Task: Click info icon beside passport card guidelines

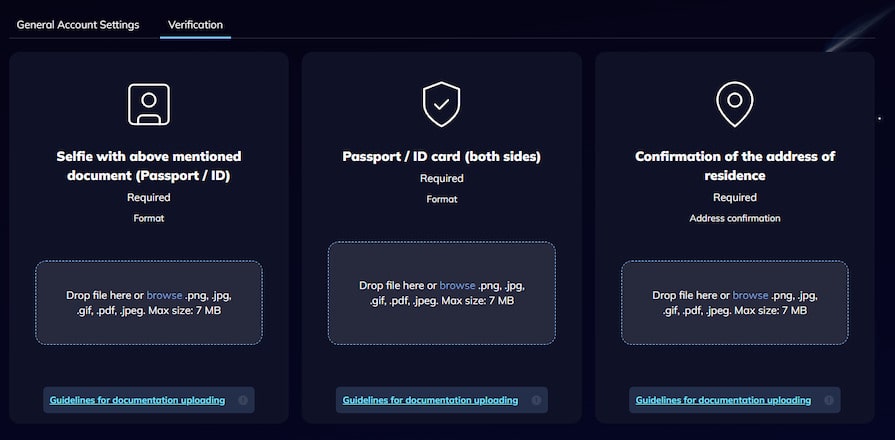Action: [536, 400]
